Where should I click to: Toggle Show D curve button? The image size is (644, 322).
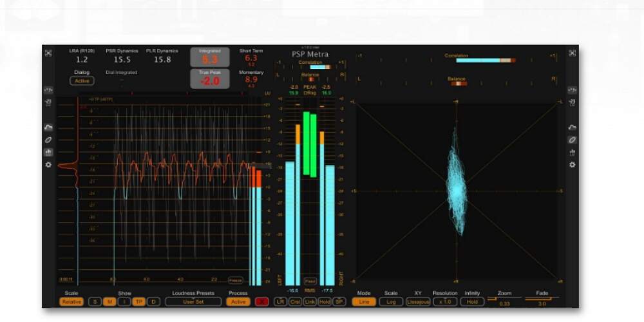click(x=154, y=302)
